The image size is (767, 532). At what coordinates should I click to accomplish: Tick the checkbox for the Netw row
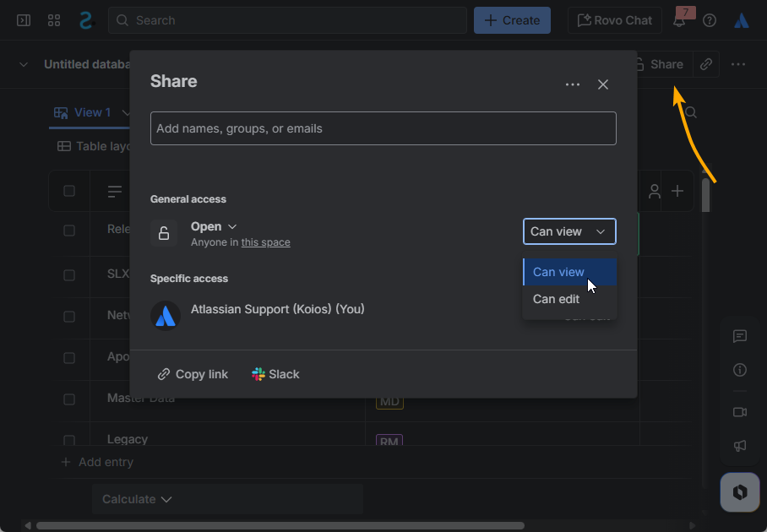coord(69,317)
